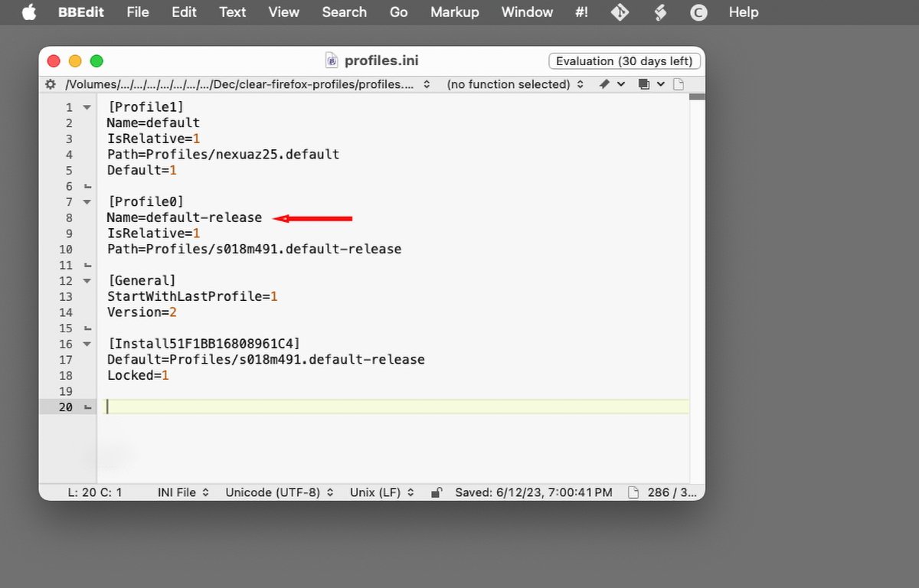Image resolution: width=919 pixels, height=588 pixels.
Task: Open the markers pin icon popup
Action: tap(610, 84)
